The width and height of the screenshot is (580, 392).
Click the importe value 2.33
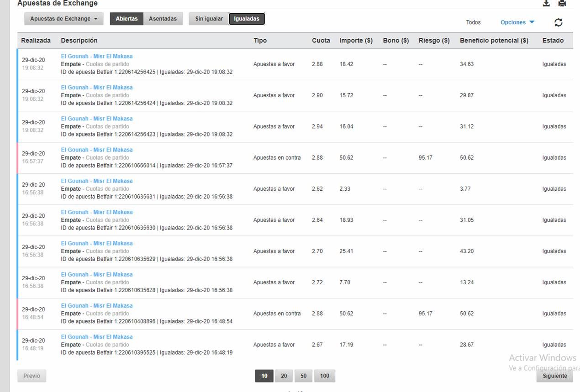point(345,189)
